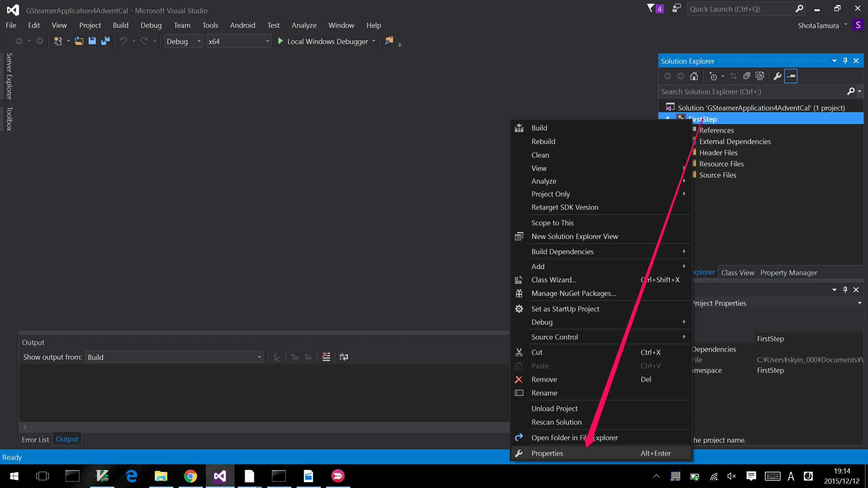Toggle word wrap in the Output window
The height and width of the screenshot is (488, 868).
pyautogui.click(x=343, y=357)
